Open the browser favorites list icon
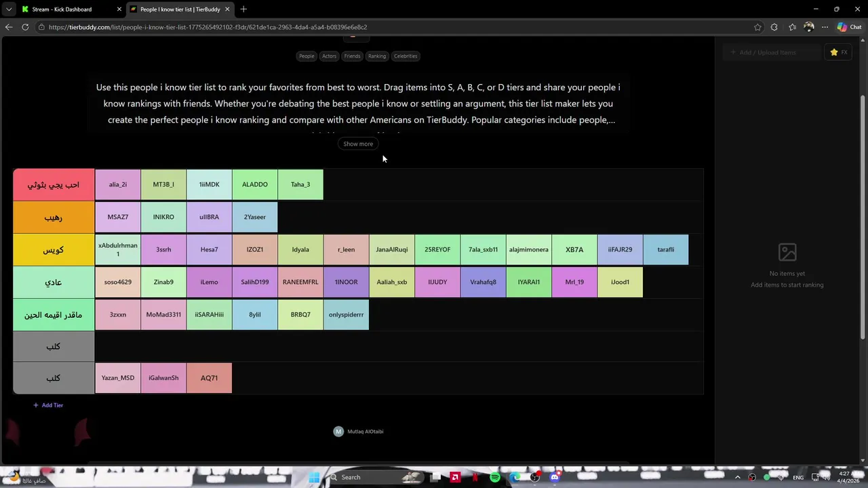 pyautogui.click(x=792, y=27)
